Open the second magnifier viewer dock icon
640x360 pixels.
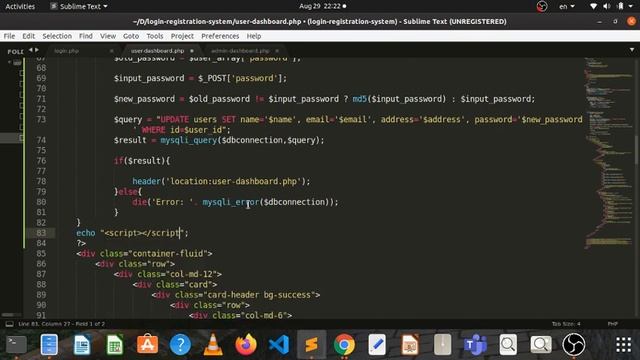pyautogui.click(x=541, y=345)
